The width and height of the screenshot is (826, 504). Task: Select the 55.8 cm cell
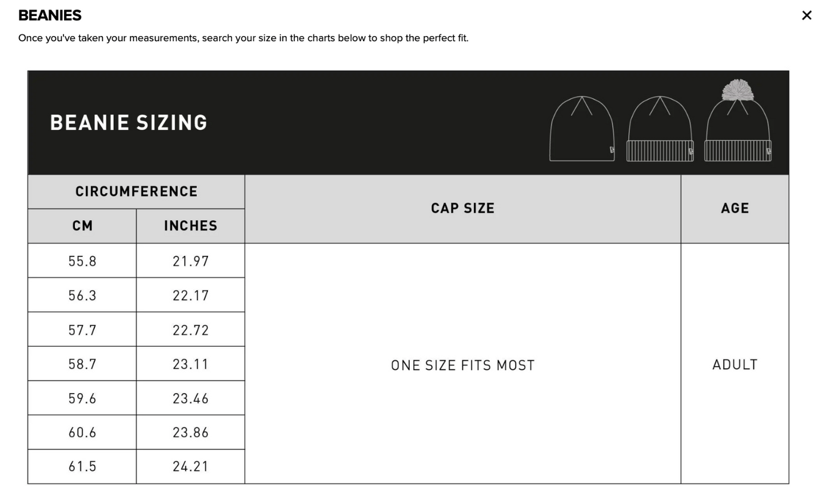[x=82, y=261]
